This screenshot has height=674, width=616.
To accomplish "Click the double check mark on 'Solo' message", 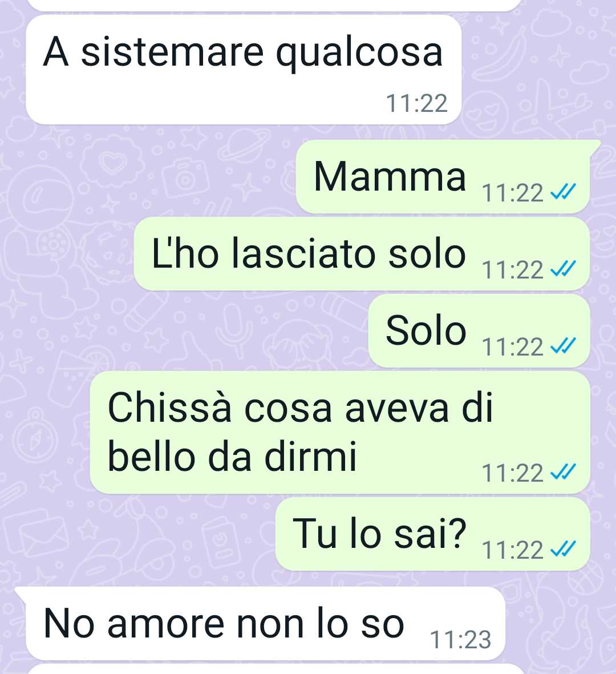I will pyautogui.click(x=563, y=346).
